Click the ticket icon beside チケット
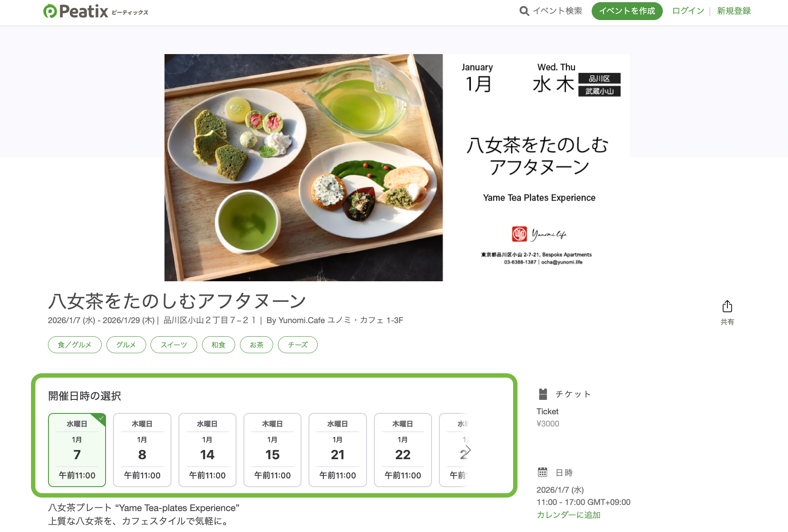This screenshot has height=532, width=788. [x=543, y=394]
